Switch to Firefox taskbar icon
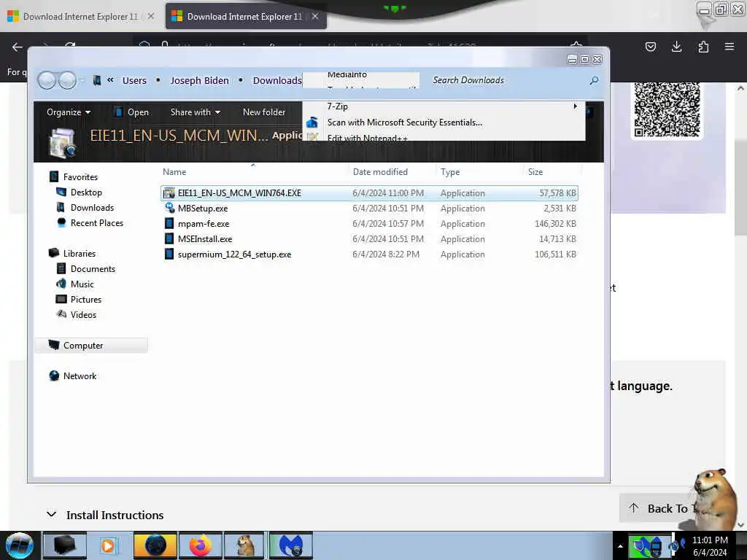 click(201, 545)
